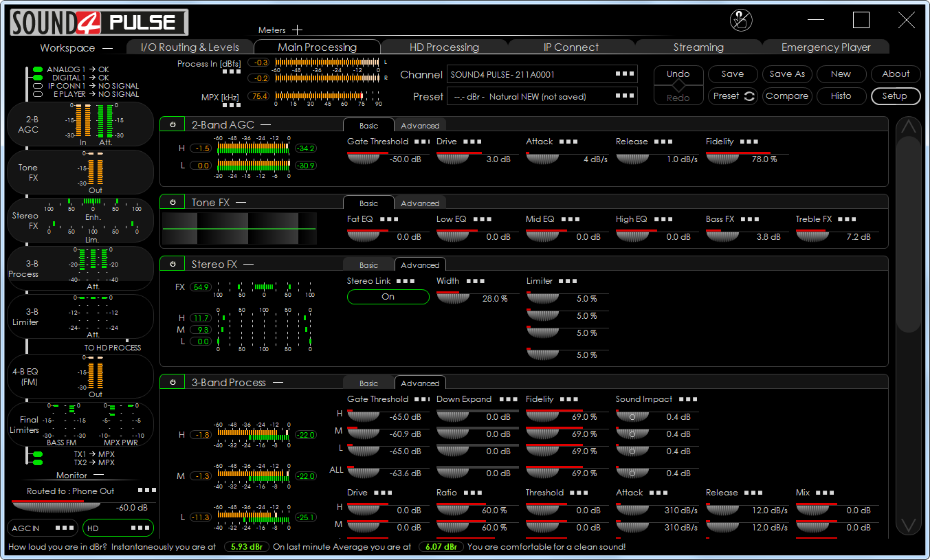Image resolution: width=930 pixels, height=560 pixels.
Task: Open options dots next to Down Expand
Action: click(509, 399)
